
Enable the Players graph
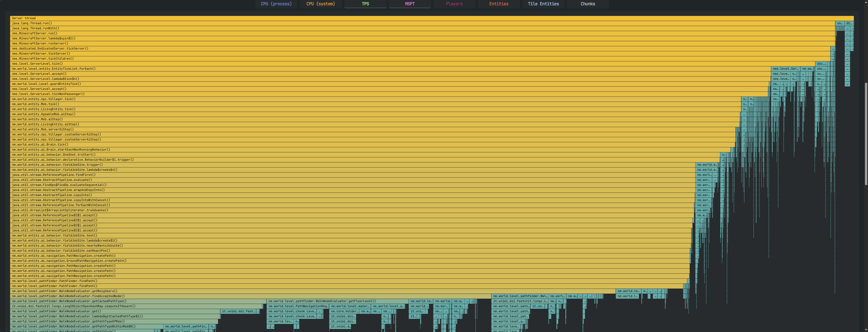(454, 4)
